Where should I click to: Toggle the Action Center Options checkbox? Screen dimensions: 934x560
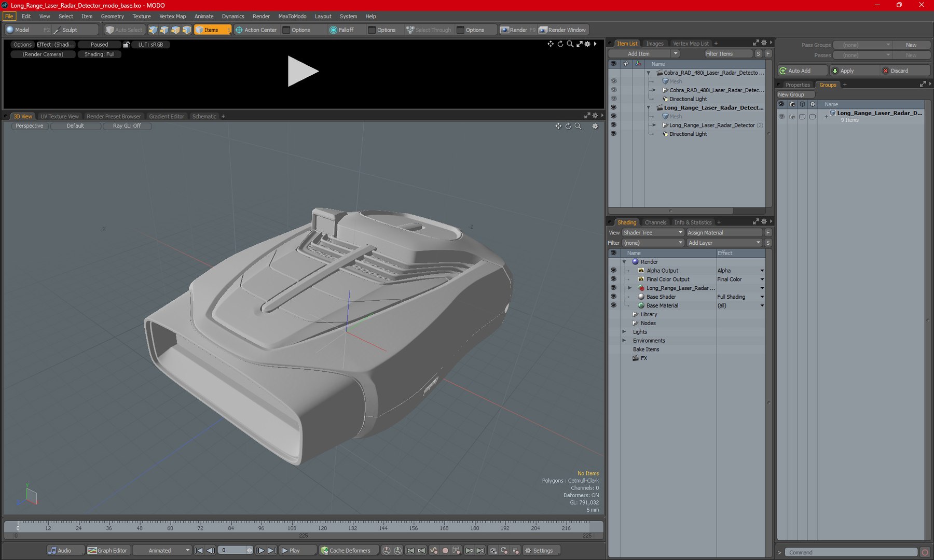[x=286, y=30]
